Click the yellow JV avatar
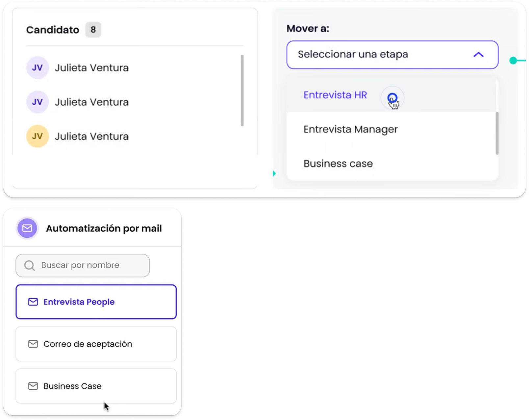Viewport: 529px width, 420px height. click(x=38, y=136)
